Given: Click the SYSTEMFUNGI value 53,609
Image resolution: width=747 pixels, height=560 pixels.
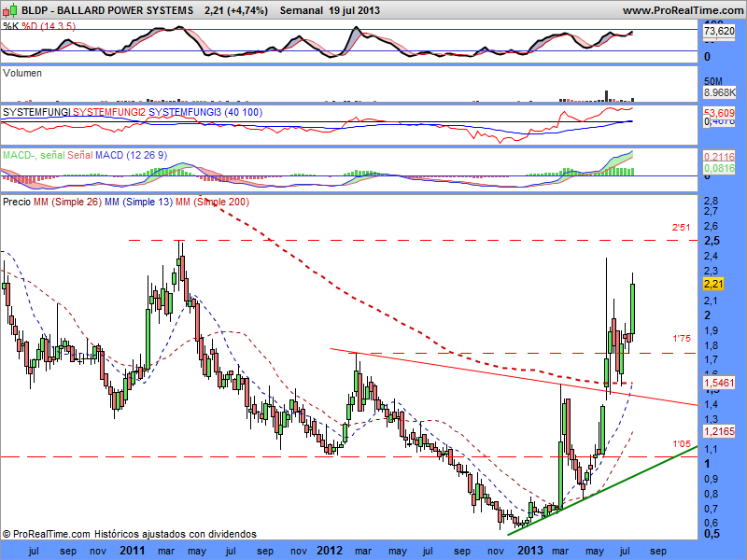Looking at the screenshot, I should click(719, 113).
